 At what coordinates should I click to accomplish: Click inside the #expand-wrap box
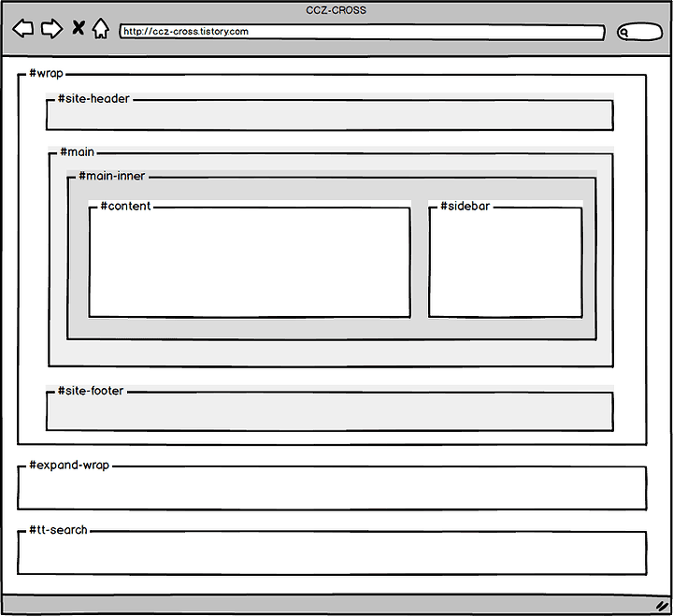pyautogui.click(x=332, y=488)
